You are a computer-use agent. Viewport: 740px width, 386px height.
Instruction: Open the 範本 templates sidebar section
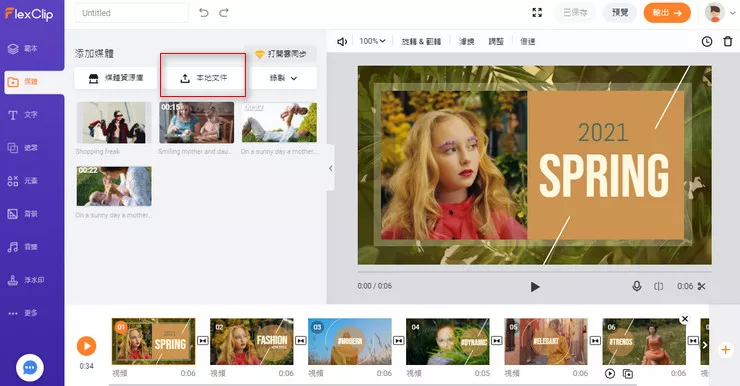23,49
